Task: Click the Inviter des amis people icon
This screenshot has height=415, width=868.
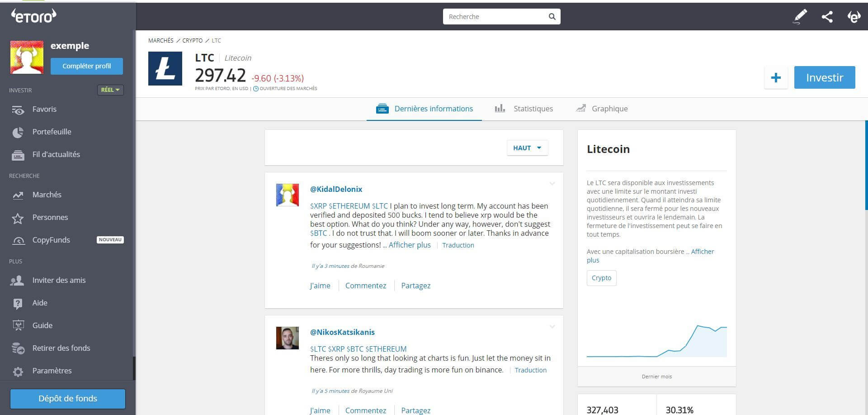Action: point(17,281)
